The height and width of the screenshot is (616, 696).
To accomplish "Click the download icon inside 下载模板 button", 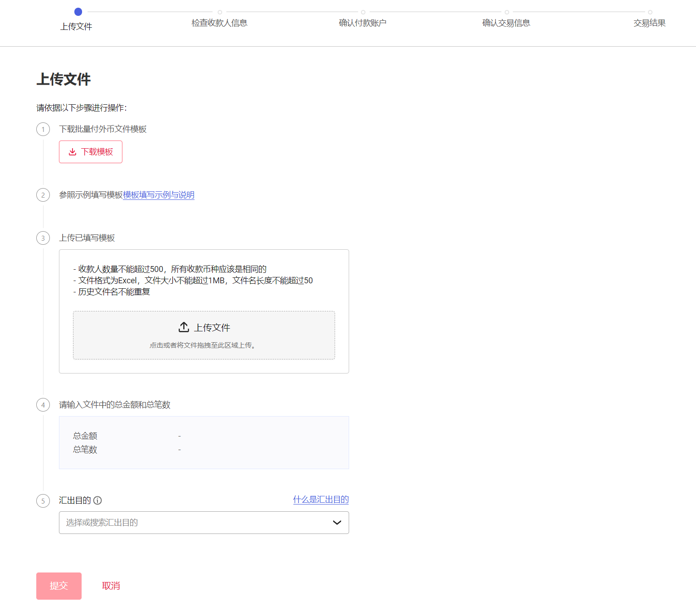I will (x=73, y=152).
